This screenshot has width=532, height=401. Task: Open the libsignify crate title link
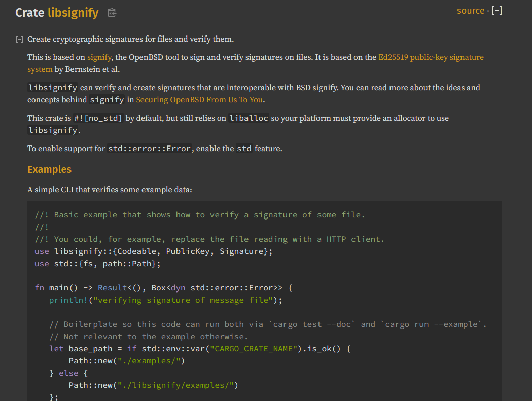pos(73,13)
